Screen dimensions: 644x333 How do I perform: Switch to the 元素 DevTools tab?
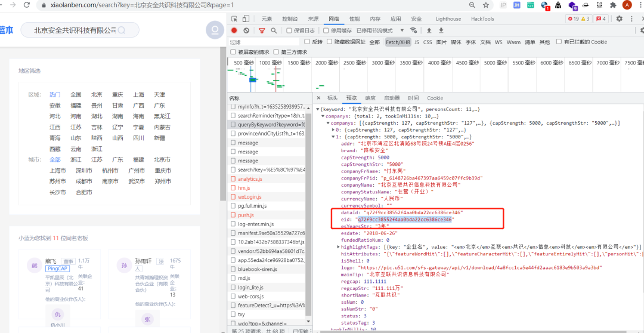[x=267, y=19]
